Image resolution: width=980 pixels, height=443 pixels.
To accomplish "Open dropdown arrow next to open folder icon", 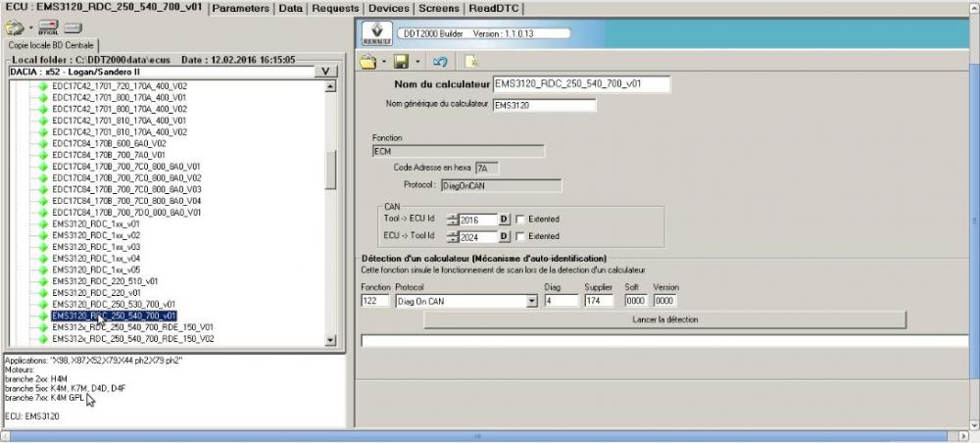I will point(384,62).
